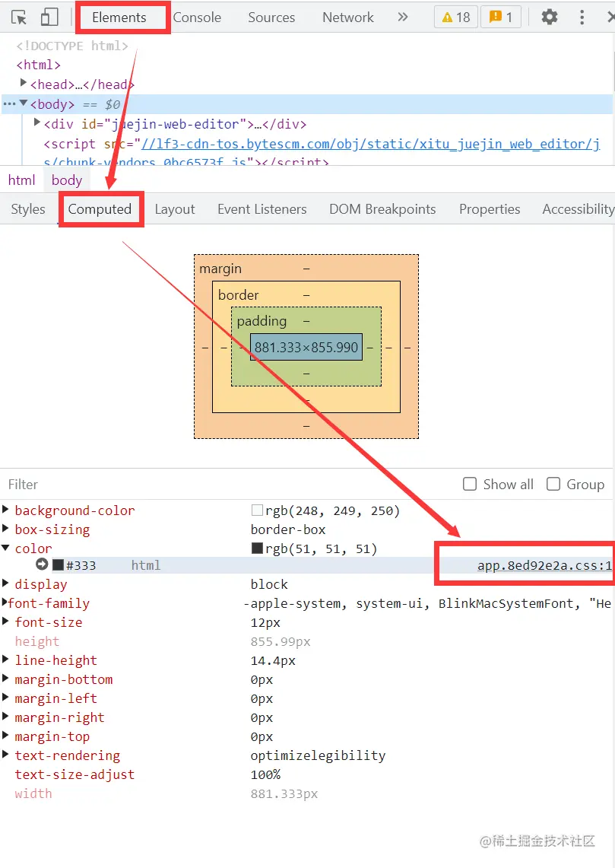
Task: Open the lf3-cdn-tos.bytescm.com script URL
Action: pos(370,144)
